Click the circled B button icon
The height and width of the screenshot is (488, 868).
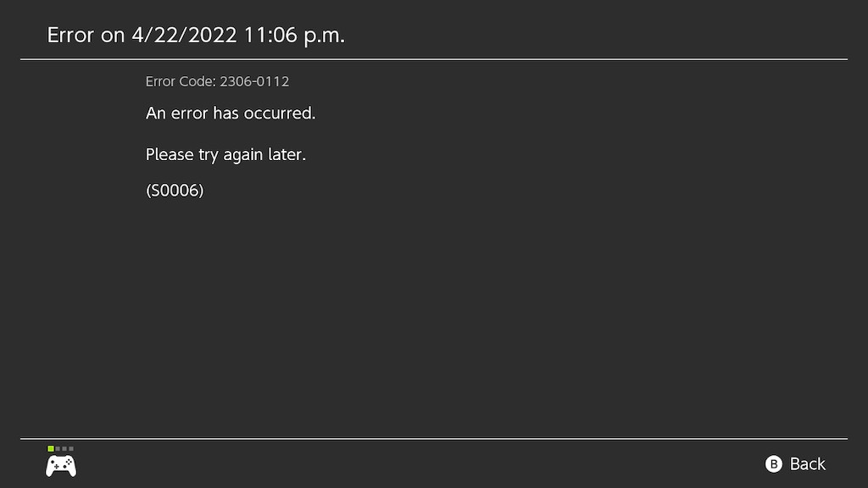pos(773,463)
